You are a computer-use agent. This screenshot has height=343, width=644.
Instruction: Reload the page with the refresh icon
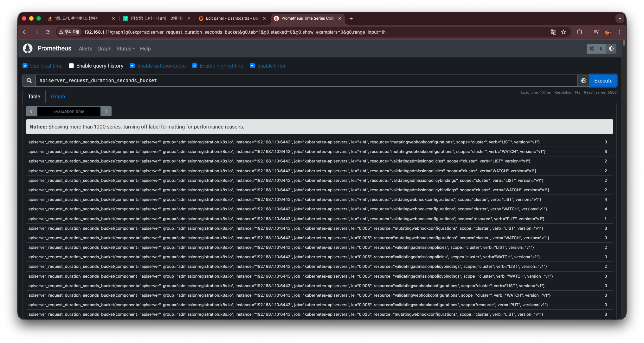48,32
